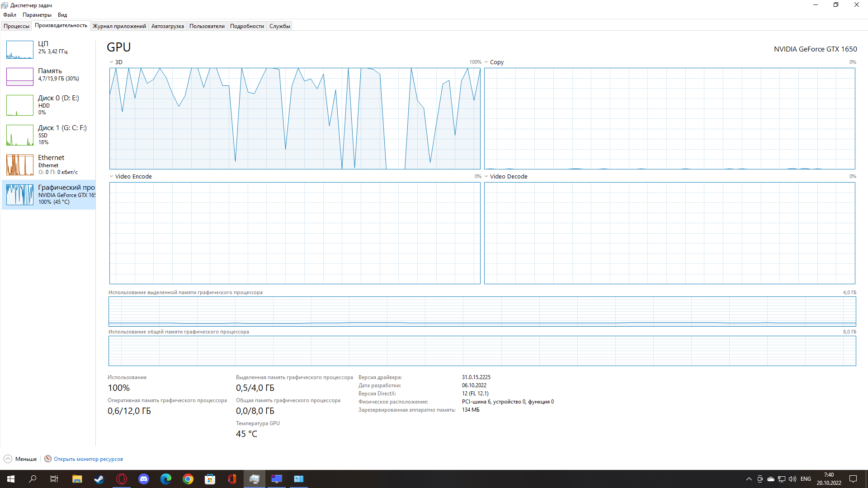Open the clock and date flyout
This screenshot has height=488, width=868.
click(829, 479)
